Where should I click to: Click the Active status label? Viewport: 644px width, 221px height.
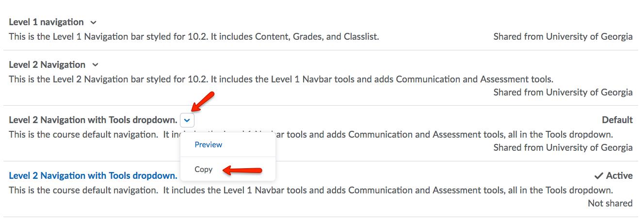(x=619, y=176)
